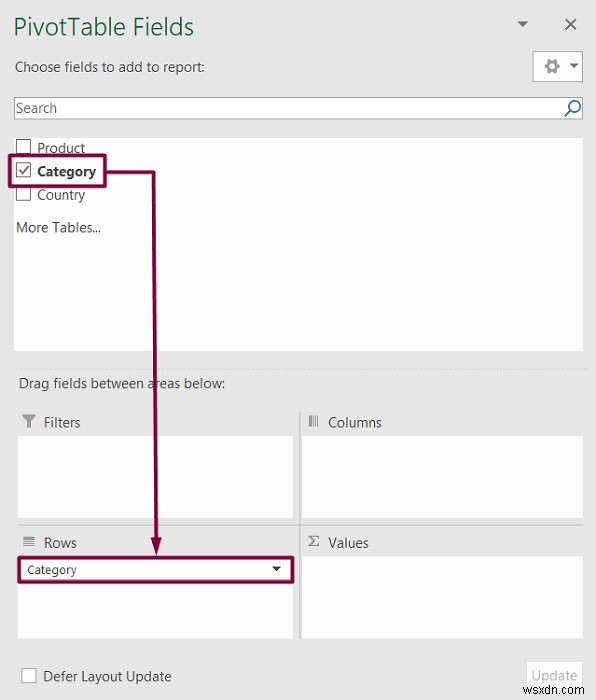Enable Defer Layout Update checkbox
This screenshot has width=596, height=700.
(x=29, y=675)
